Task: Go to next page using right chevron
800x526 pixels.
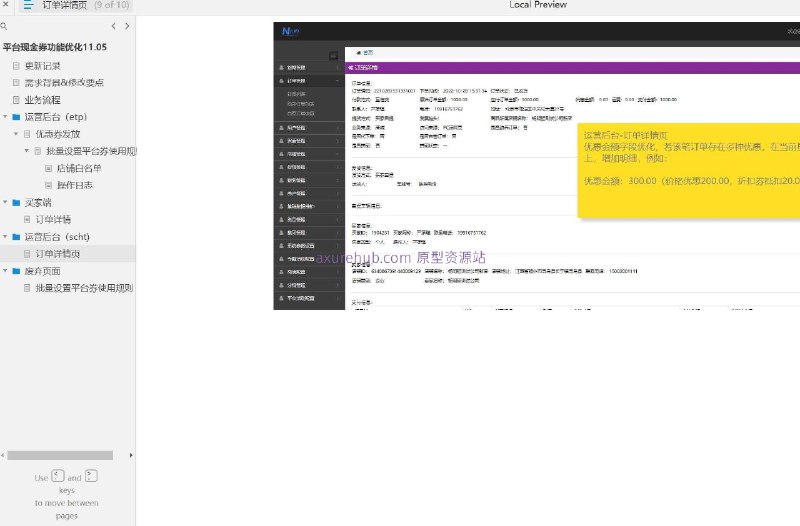Action: pos(127,26)
